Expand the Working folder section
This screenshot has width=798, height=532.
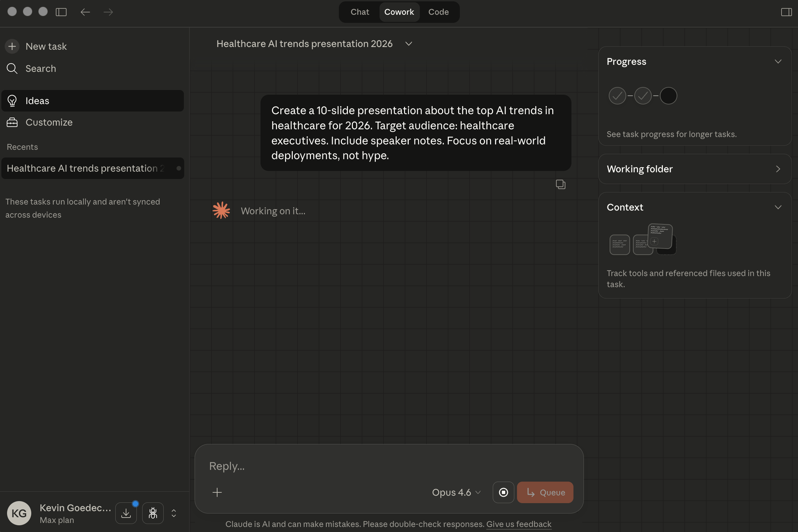(778, 169)
